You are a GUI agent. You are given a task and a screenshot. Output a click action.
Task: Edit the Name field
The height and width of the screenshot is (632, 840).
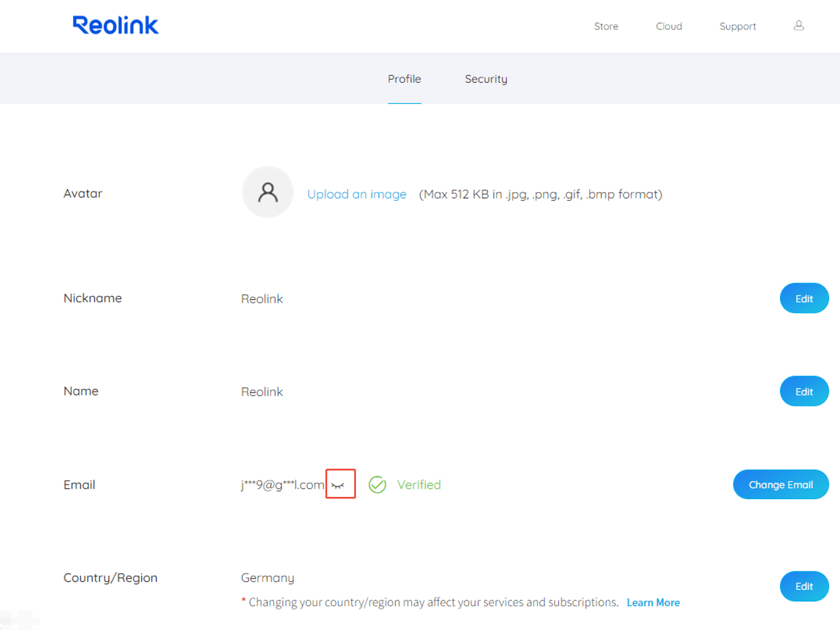click(x=804, y=391)
